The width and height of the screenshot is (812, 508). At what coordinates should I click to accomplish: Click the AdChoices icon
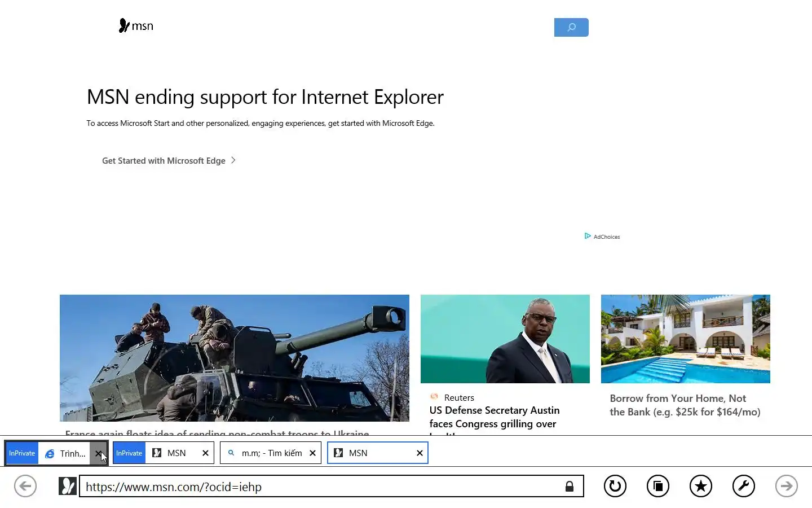(588, 236)
